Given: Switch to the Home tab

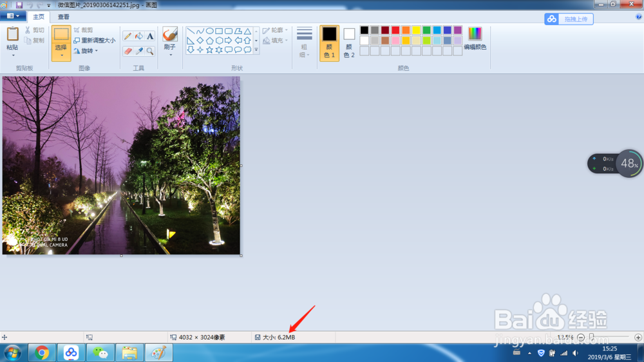Looking at the screenshot, I should click(39, 17).
